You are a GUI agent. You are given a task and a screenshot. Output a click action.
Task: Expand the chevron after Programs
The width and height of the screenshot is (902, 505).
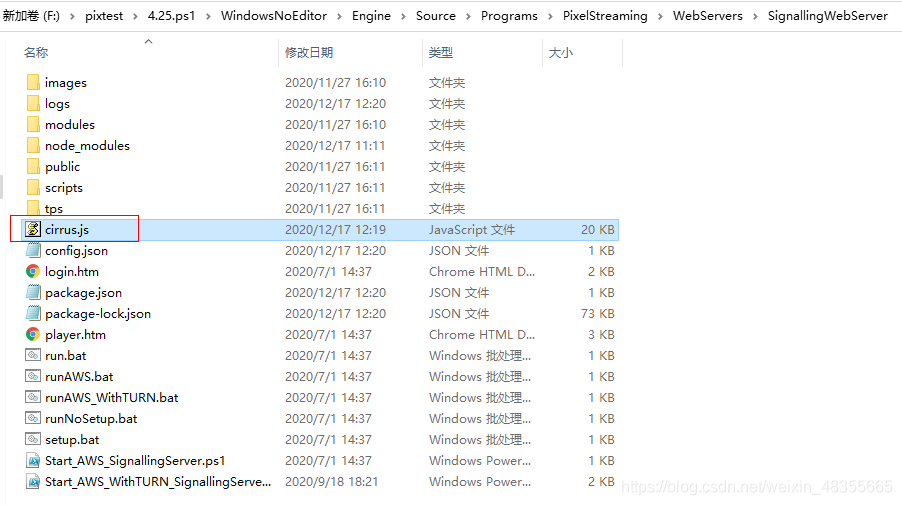pos(550,16)
